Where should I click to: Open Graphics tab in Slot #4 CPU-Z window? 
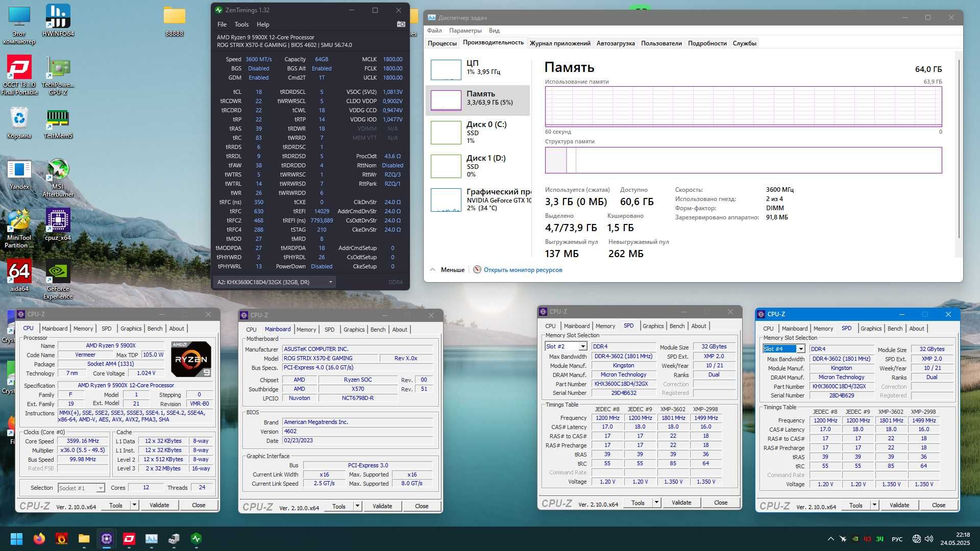tap(871, 329)
